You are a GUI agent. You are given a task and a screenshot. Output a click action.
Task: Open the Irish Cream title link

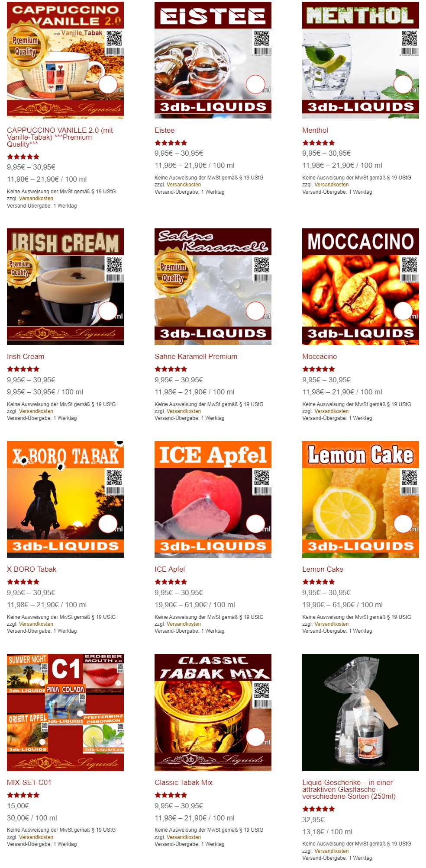26,356
